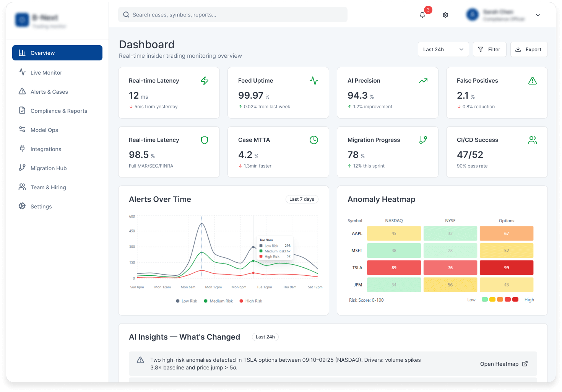Toggle High Risk series in chart legend
The image size is (562, 392).
[251, 301]
